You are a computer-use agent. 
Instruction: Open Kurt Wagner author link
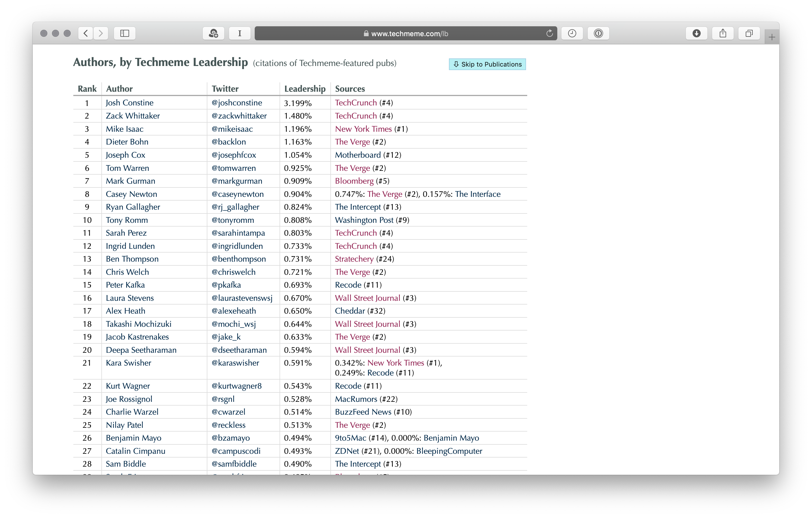[128, 386]
